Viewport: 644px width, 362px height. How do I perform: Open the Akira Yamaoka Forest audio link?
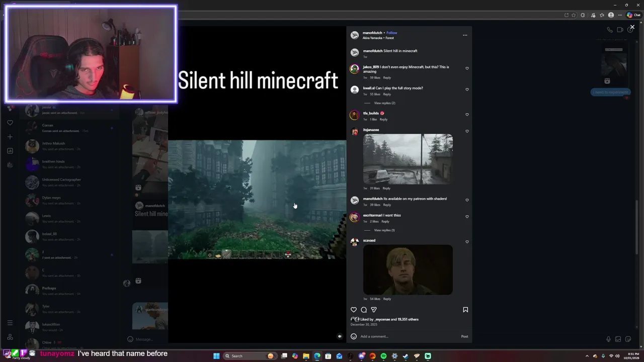click(378, 38)
